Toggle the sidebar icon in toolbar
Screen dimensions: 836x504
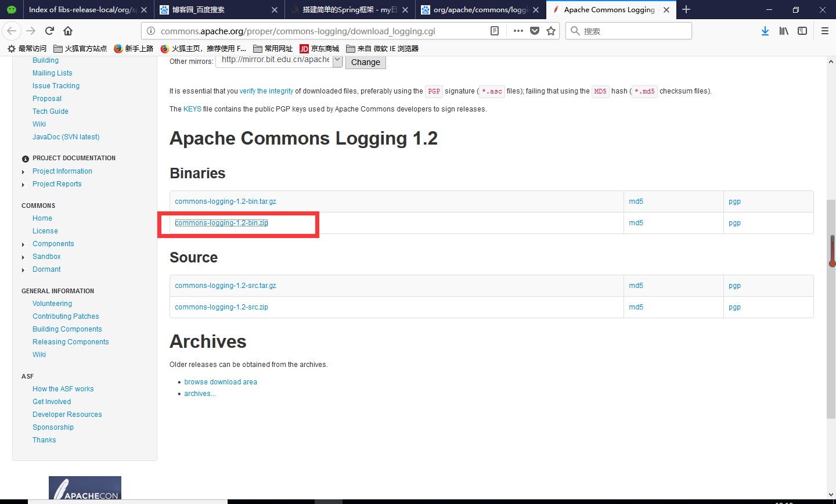(x=802, y=31)
